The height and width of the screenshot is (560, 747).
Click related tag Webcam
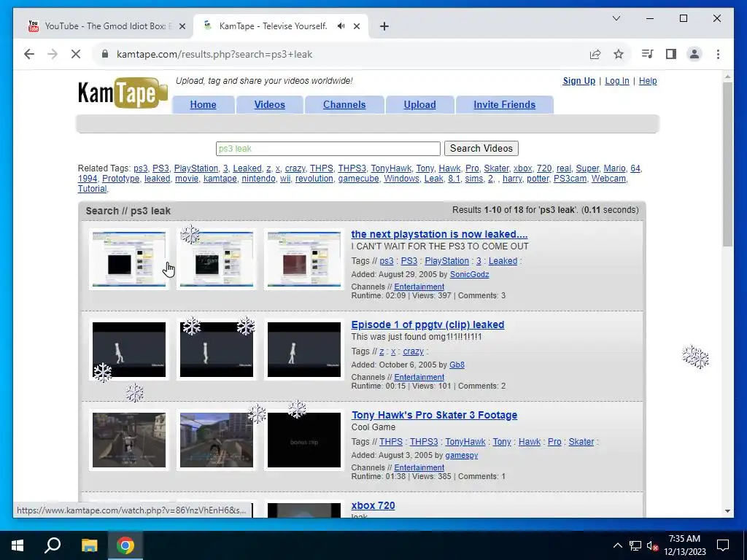pyautogui.click(x=608, y=179)
